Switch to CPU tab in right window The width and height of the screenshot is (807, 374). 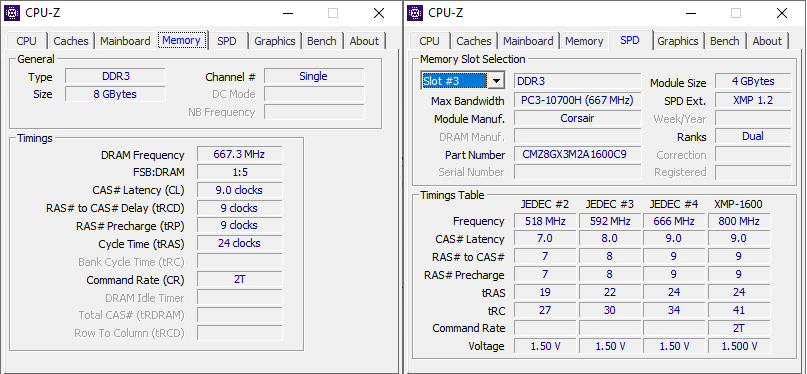click(x=429, y=41)
